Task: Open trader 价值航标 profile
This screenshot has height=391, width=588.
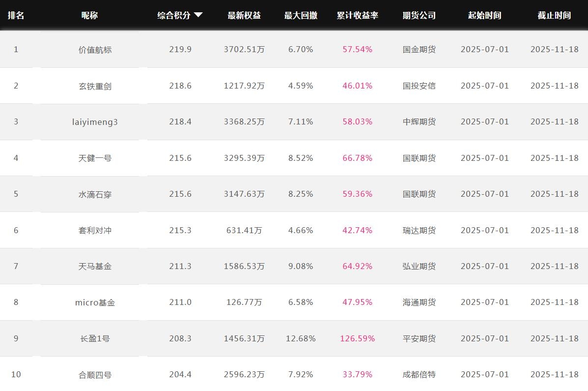Action: click(x=95, y=50)
